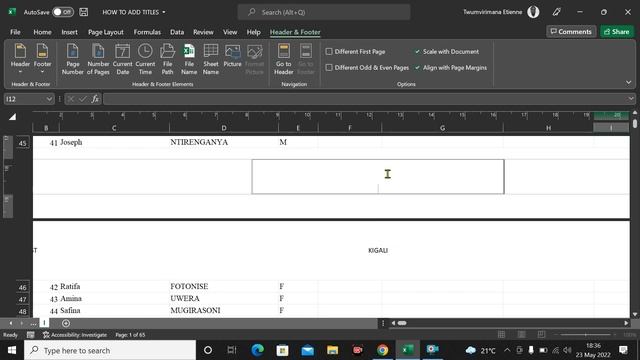Insert Page Number element
The width and height of the screenshot is (640, 360).
coord(73,59)
